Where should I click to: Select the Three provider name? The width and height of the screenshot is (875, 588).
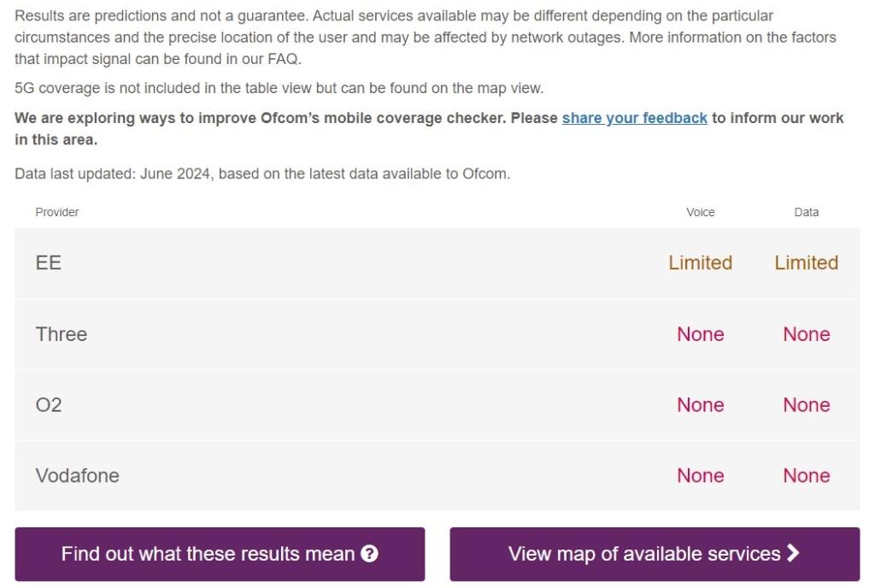tap(62, 334)
